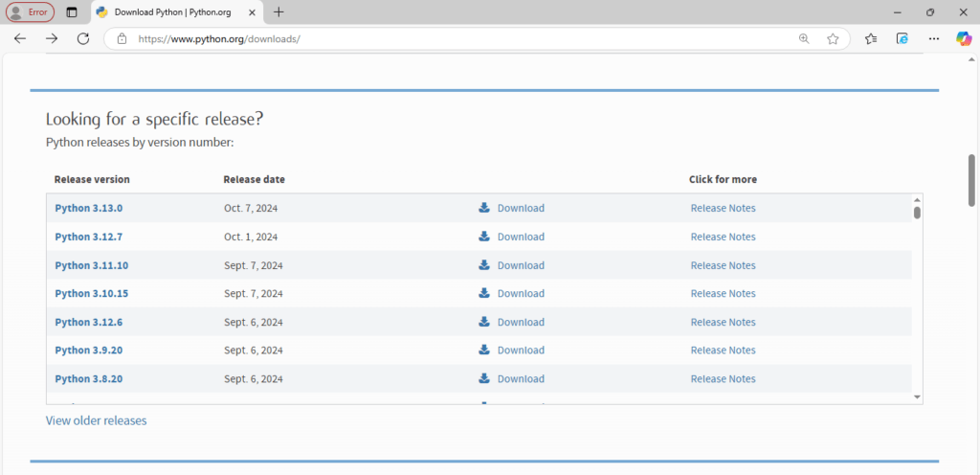Open the Python 3.12.6 release link

pos(89,322)
